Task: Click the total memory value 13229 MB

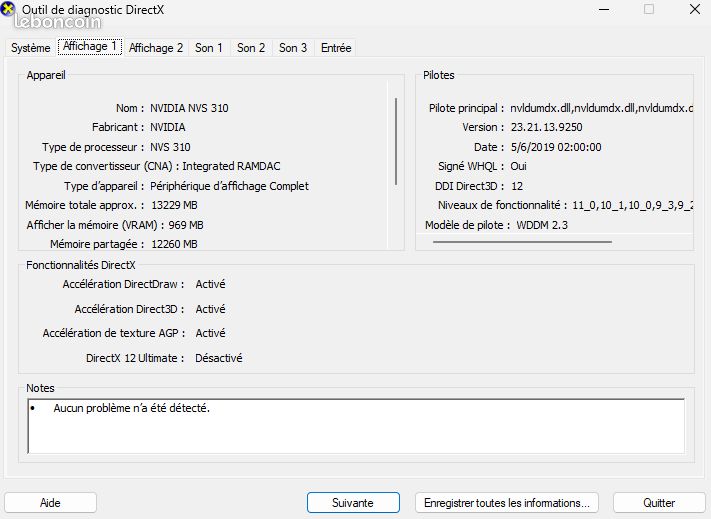Action: click(174, 205)
